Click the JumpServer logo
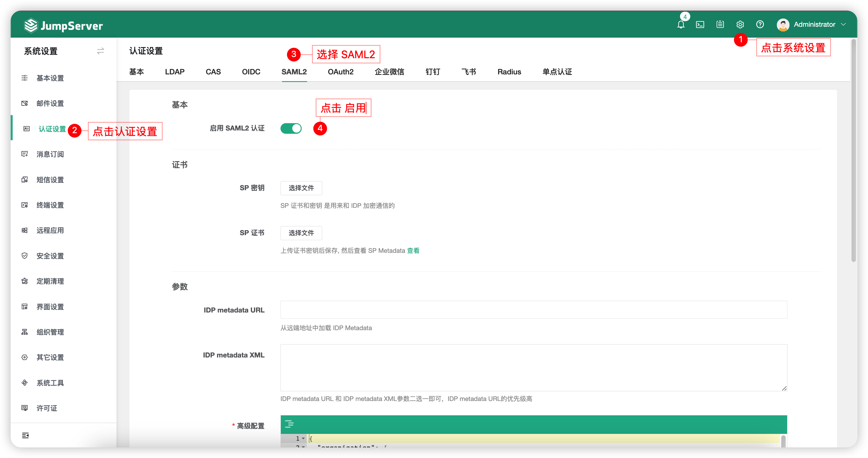Image resolution: width=868 pixels, height=458 pixels. 63,26
